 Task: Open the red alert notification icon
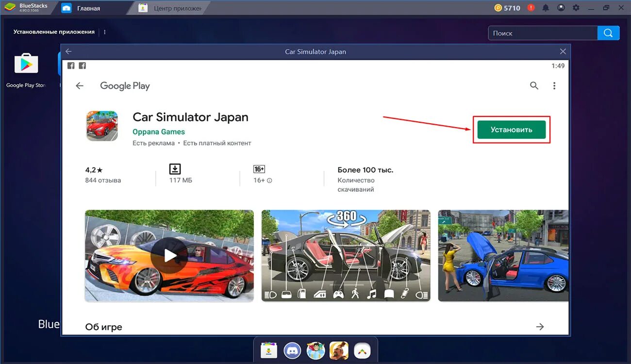pos(531,8)
